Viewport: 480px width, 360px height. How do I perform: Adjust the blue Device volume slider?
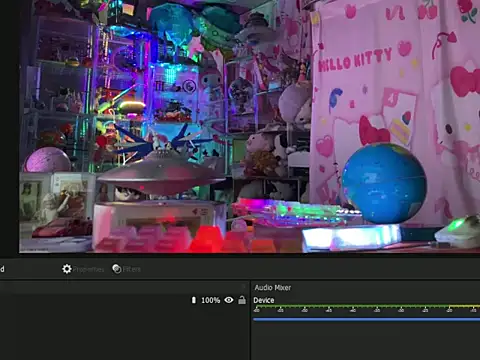click(366, 319)
